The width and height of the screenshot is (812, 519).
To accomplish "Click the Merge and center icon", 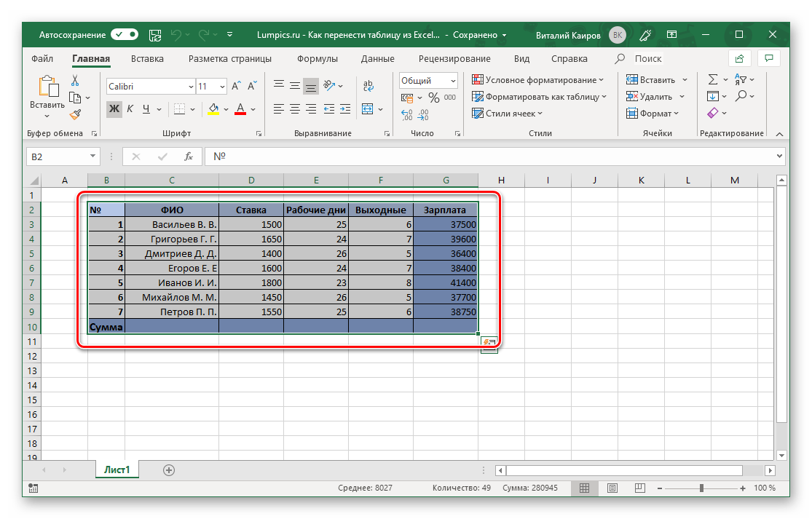I will click(368, 109).
